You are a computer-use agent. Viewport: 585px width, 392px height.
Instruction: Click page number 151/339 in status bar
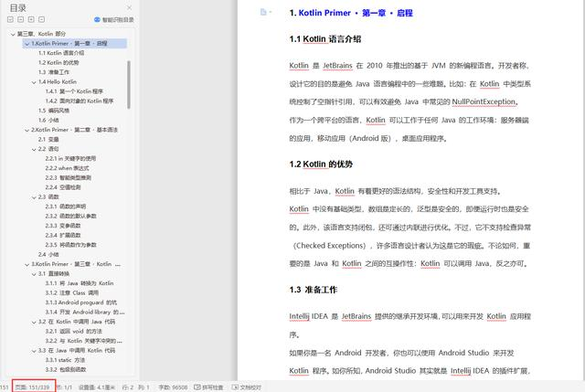(x=33, y=387)
